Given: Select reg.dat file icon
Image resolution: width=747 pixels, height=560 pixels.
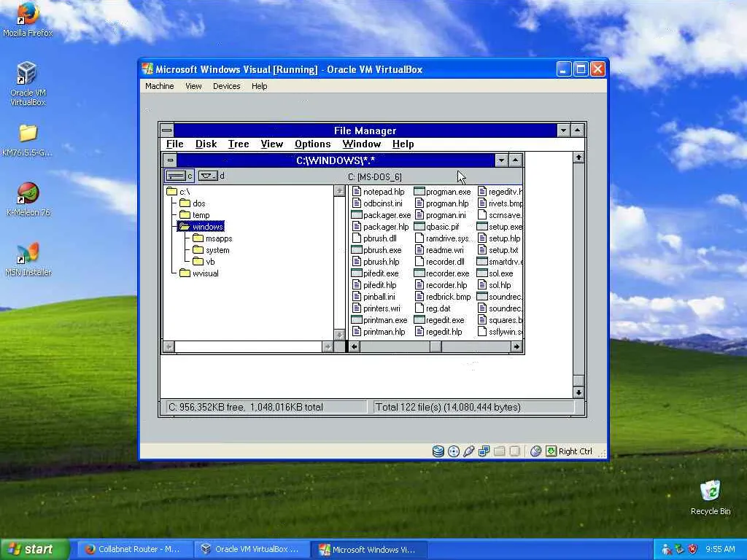Looking at the screenshot, I should point(419,308).
